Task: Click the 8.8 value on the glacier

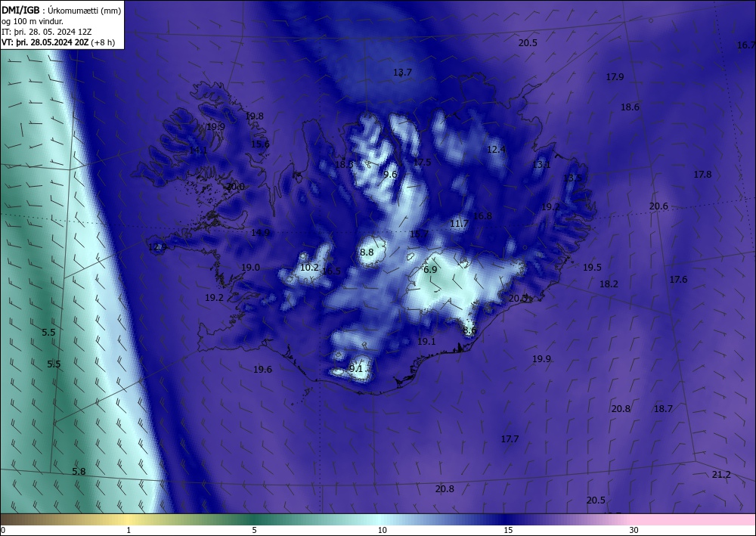Action: point(367,252)
